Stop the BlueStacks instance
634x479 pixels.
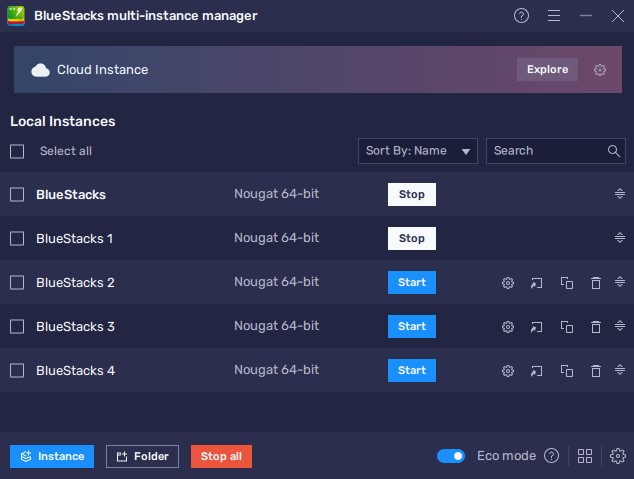click(412, 194)
